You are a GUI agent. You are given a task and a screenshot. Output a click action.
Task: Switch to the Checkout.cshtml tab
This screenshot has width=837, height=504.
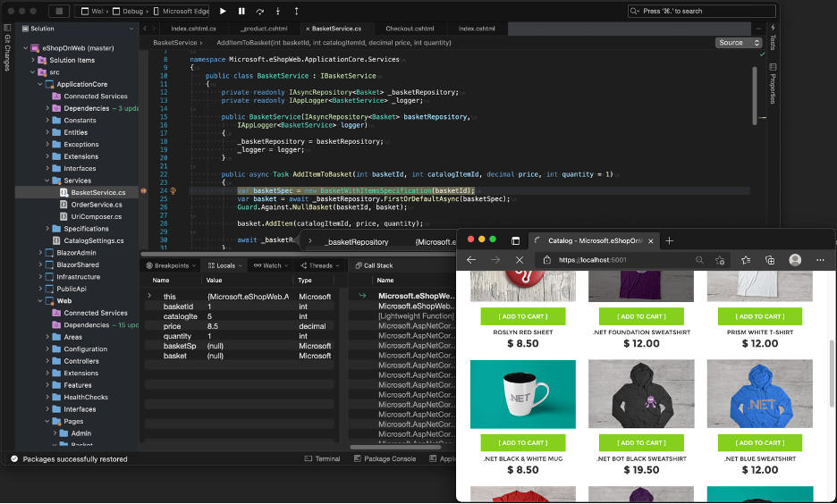click(410, 29)
